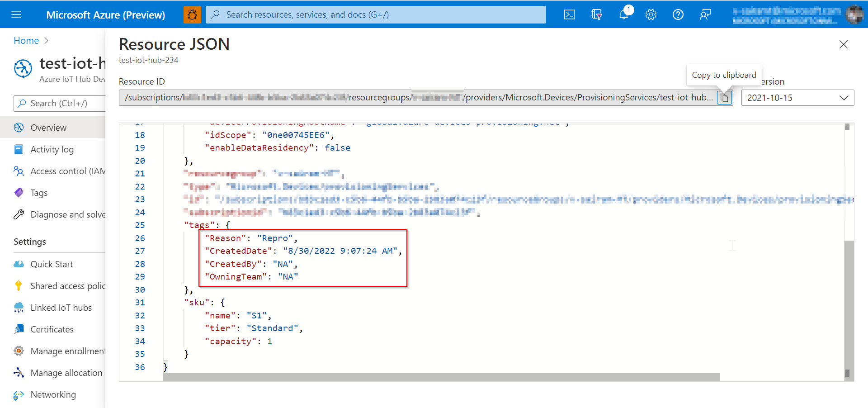
Task: Open Cloud Shell from the top bar
Action: click(570, 14)
